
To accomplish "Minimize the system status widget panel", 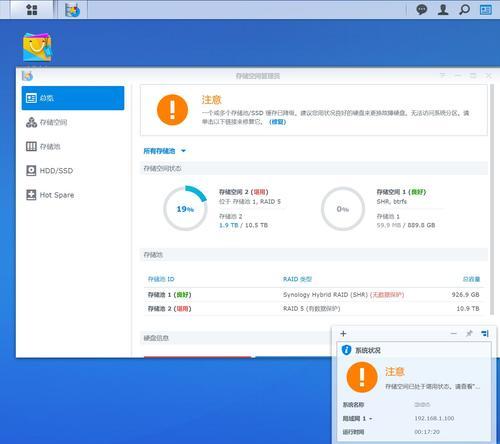I will (x=453, y=334).
